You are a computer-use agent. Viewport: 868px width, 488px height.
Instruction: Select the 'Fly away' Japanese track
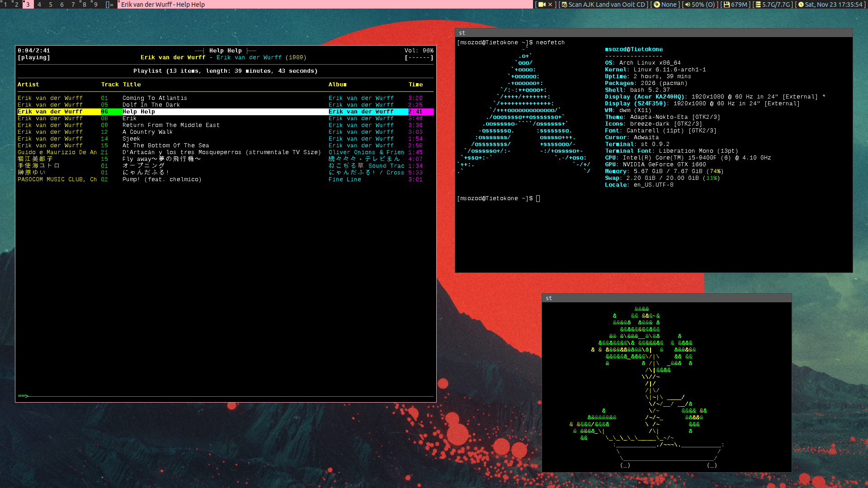click(x=225, y=159)
